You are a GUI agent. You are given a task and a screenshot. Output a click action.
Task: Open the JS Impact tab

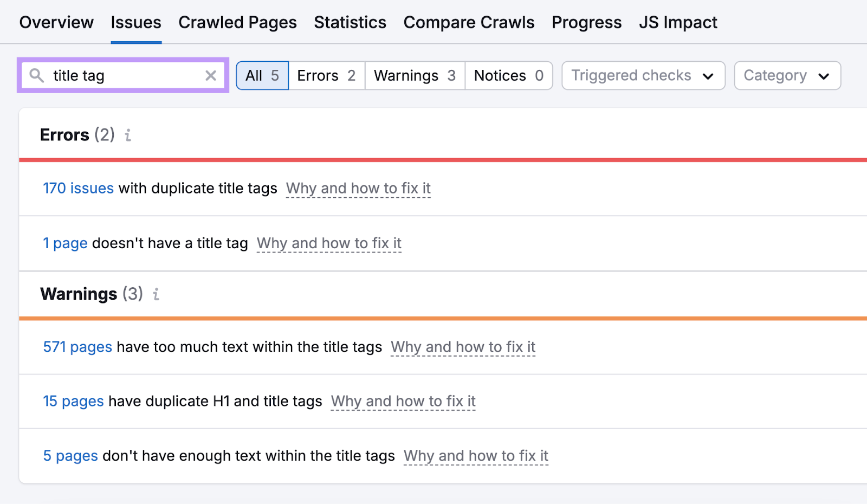pos(678,22)
